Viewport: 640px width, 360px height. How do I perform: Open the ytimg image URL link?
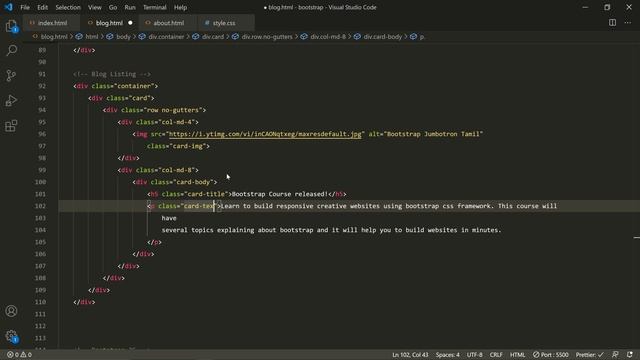pos(265,134)
